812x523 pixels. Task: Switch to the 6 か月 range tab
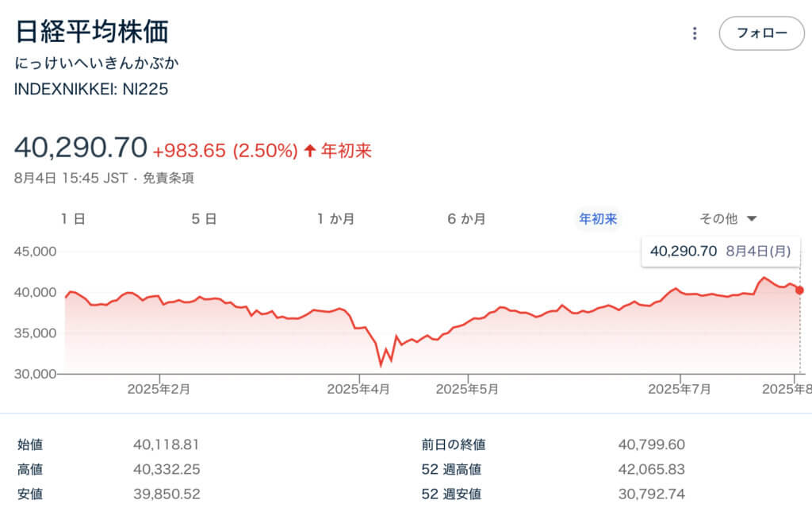466,219
